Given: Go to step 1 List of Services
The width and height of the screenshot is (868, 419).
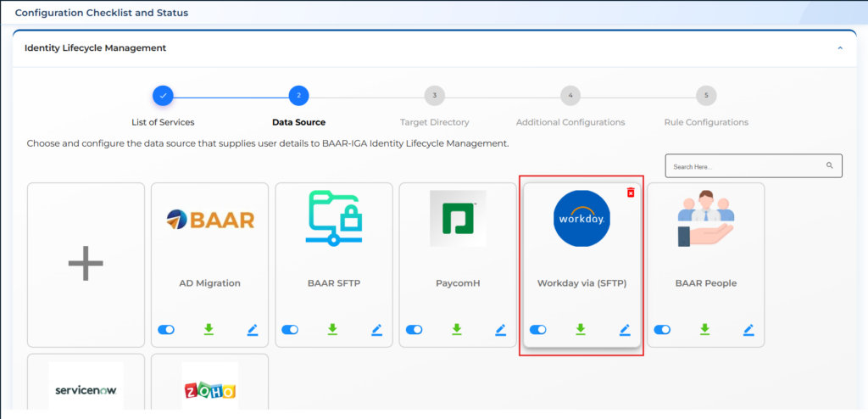Looking at the screenshot, I should pos(164,96).
